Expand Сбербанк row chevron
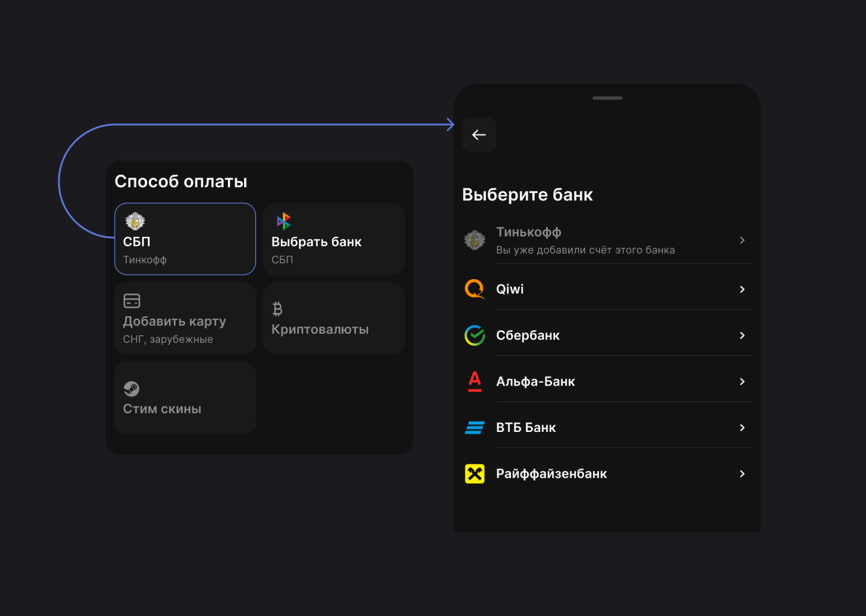 [x=742, y=335]
